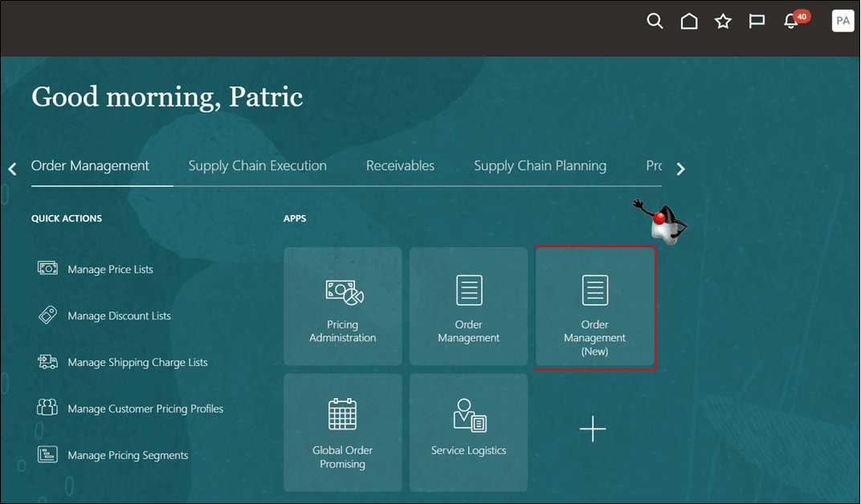Click the Manage Pricing Segments icon

(x=47, y=454)
